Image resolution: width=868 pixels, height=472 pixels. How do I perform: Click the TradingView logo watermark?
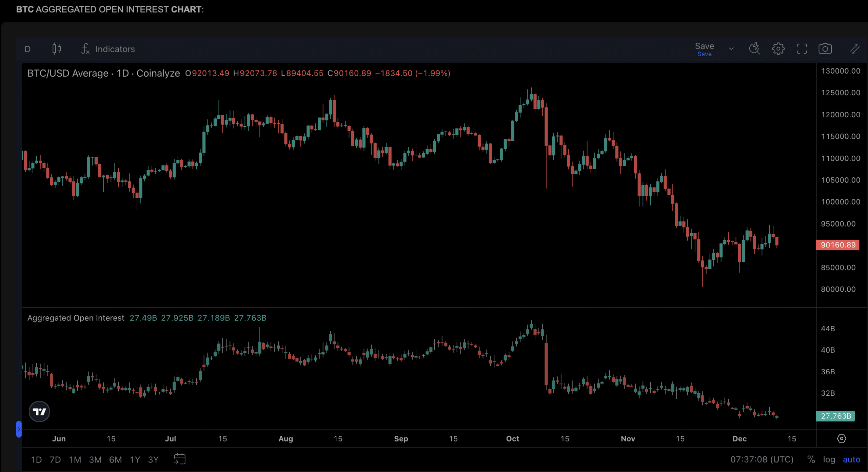(x=39, y=411)
